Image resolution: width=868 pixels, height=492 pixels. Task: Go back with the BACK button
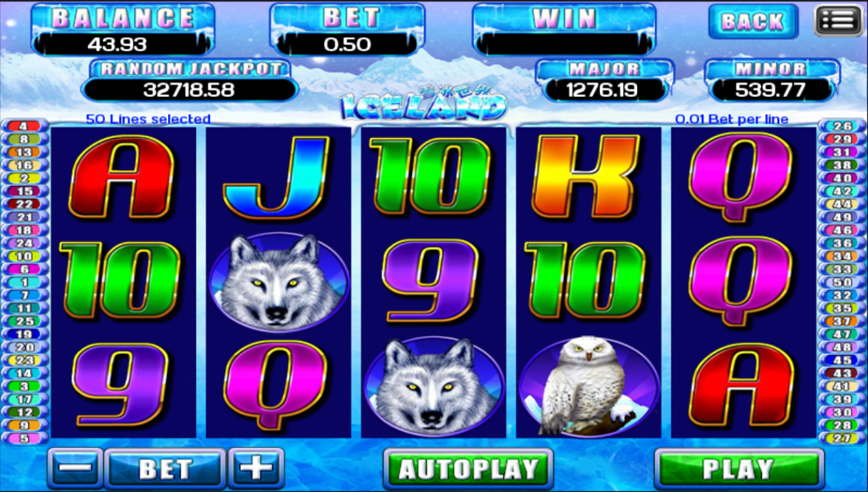click(753, 21)
